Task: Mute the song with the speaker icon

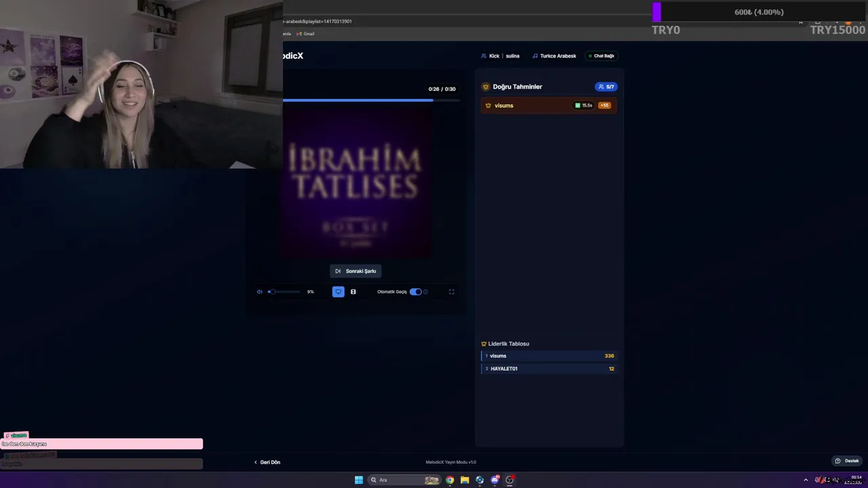Action: (260, 292)
